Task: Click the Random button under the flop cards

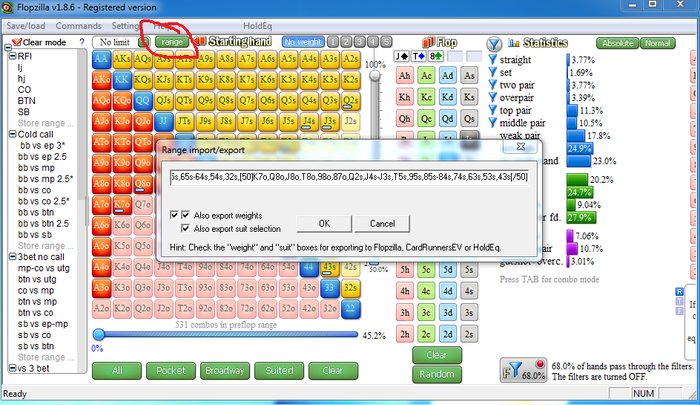Action: point(437,374)
